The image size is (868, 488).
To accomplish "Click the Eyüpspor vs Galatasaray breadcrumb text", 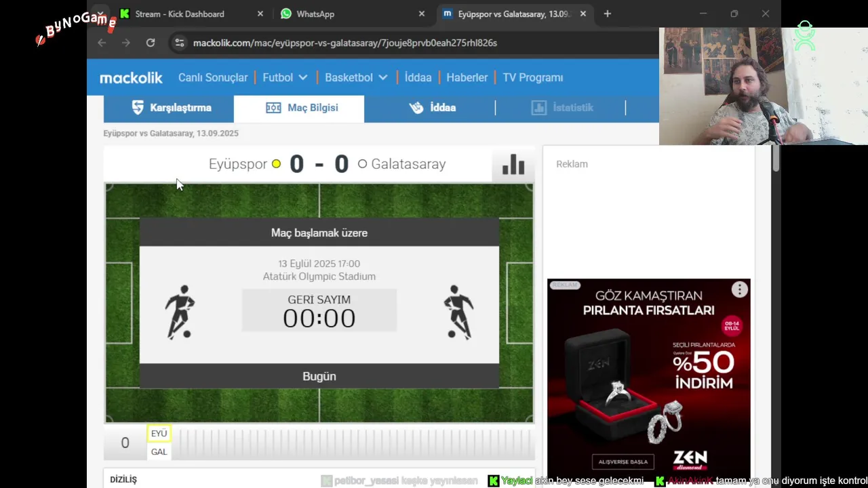I will [171, 134].
